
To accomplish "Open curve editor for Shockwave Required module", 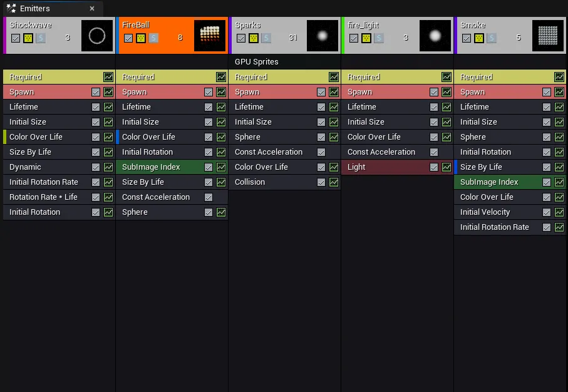I will (x=108, y=77).
